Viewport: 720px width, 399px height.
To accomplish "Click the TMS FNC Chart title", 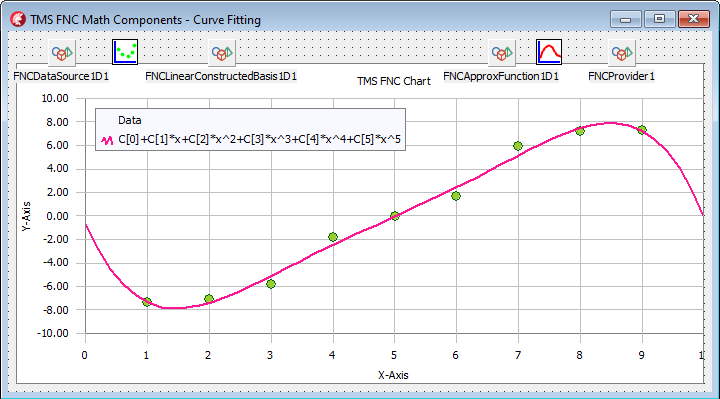I will (x=394, y=81).
